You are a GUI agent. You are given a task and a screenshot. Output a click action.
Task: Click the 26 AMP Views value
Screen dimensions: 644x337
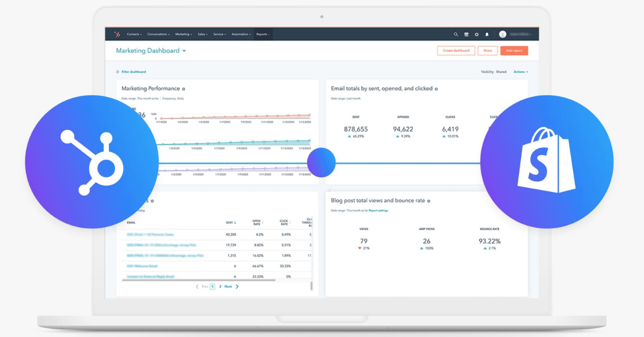(x=427, y=241)
